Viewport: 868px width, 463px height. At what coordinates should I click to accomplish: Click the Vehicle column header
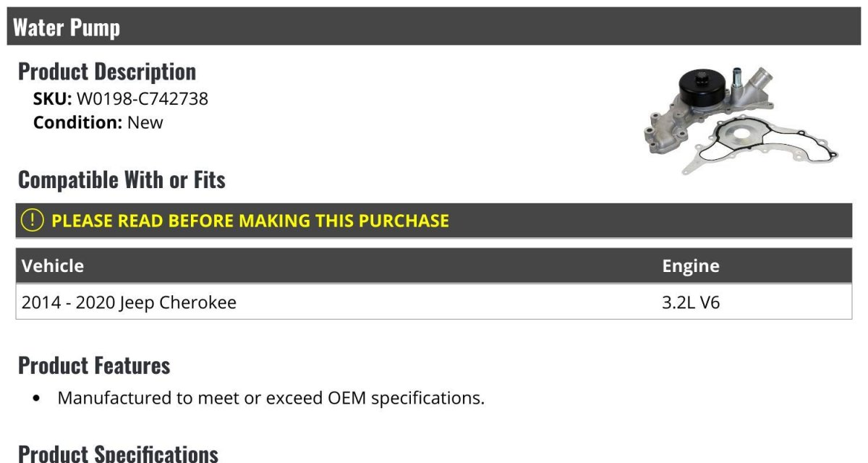point(53,266)
